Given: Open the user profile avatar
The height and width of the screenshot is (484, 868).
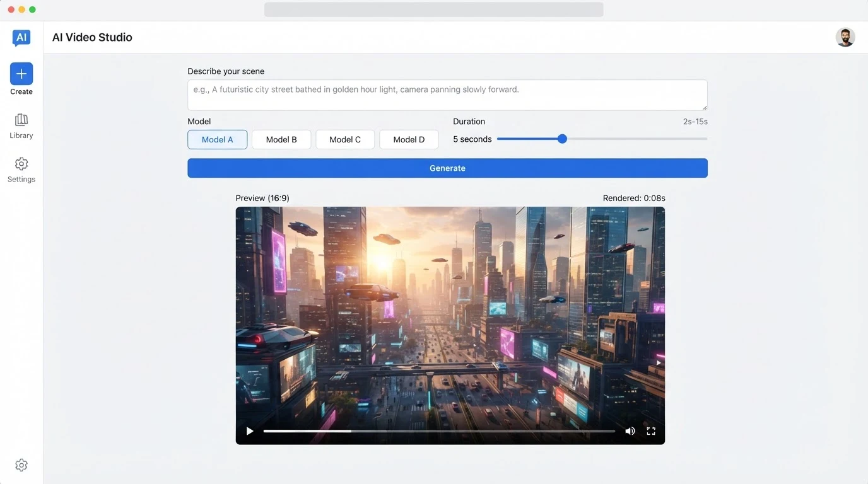Looking at the screenshot, I should (845, 37).
